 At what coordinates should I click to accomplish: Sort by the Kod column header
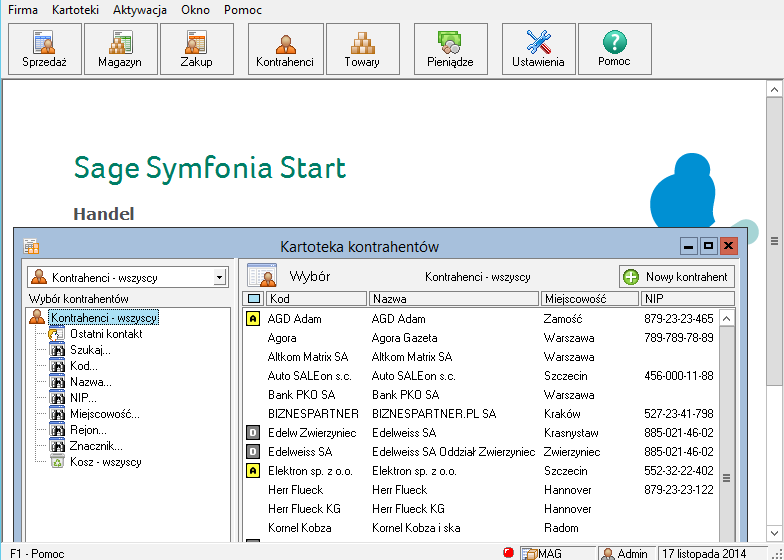pos(316,298)
